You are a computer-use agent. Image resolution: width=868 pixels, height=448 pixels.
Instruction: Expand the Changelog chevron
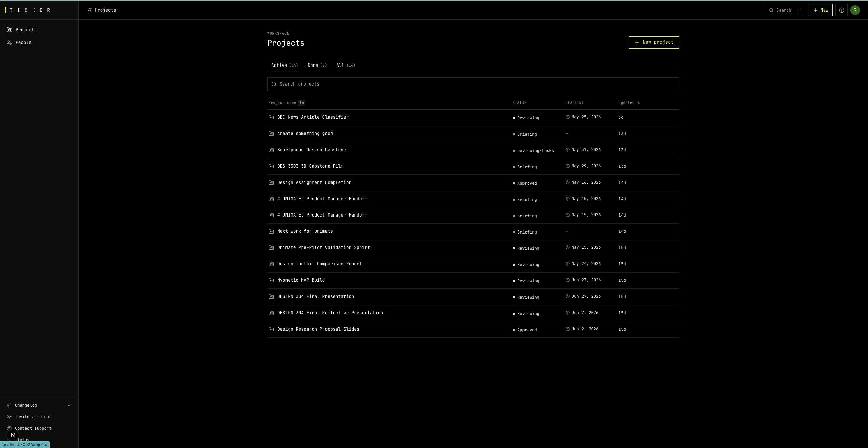point(69,405)
